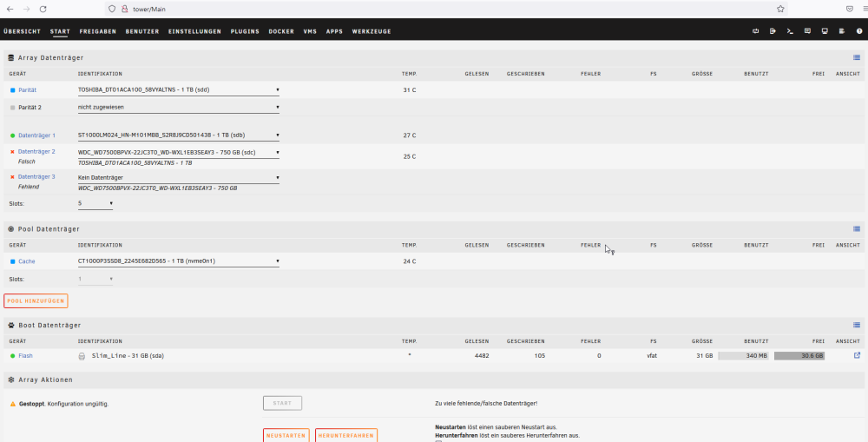
Task: Click the blue status square beside Parität
Action: pyautogui.click(x=13, y=89)
